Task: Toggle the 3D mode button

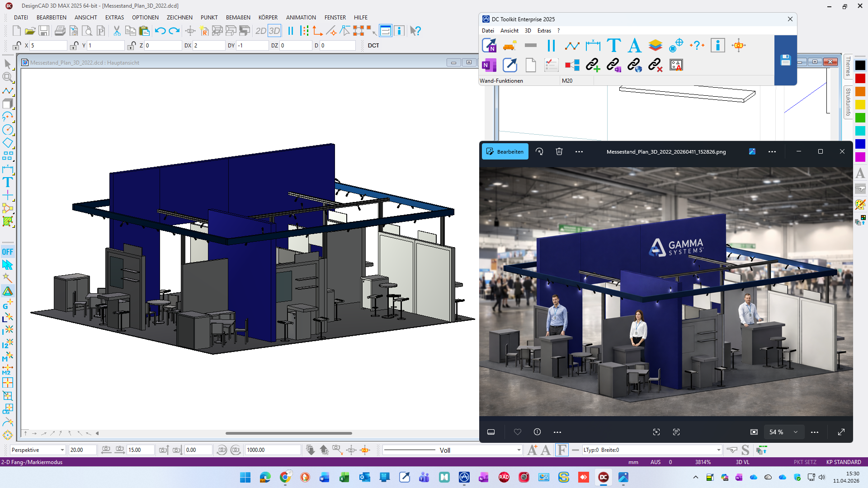Action: 274,31
